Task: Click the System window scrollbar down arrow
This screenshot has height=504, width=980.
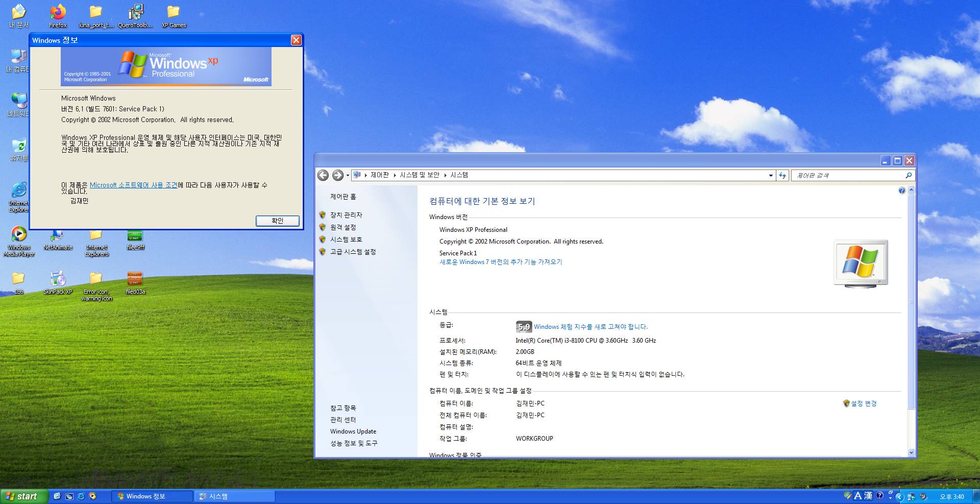Action: pos(912,452)
